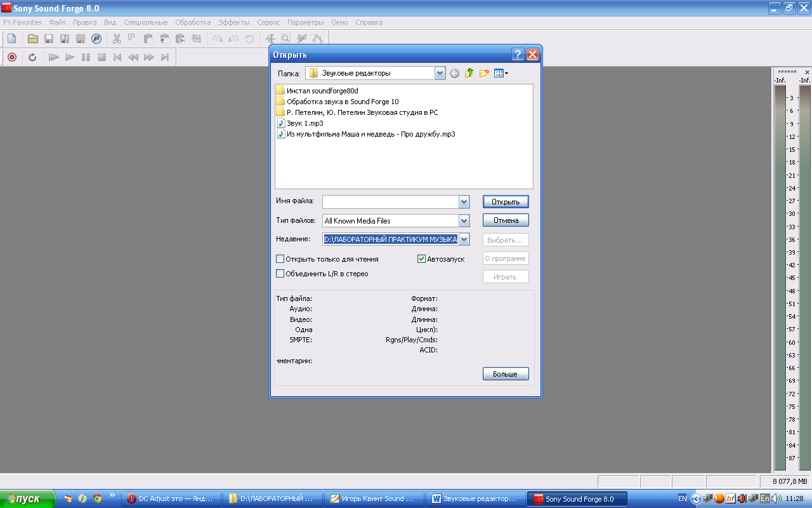Screen dimensions: 812x508
Task: Click the Forward transport button
Action: point(149,57)
